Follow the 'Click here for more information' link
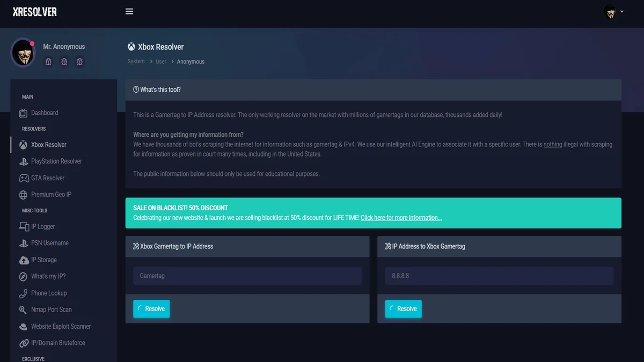Viewport: 644px width, 362px height. click(401, 218)
